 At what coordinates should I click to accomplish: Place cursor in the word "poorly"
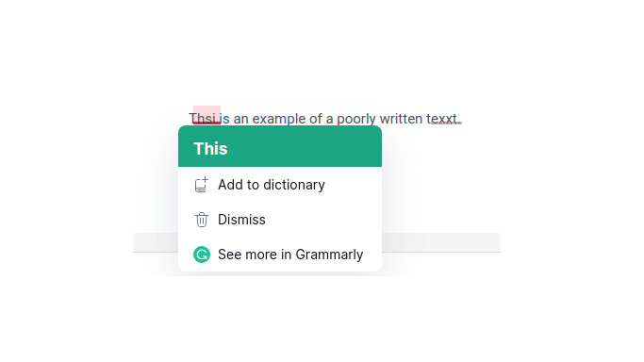[x=356, y=119]
